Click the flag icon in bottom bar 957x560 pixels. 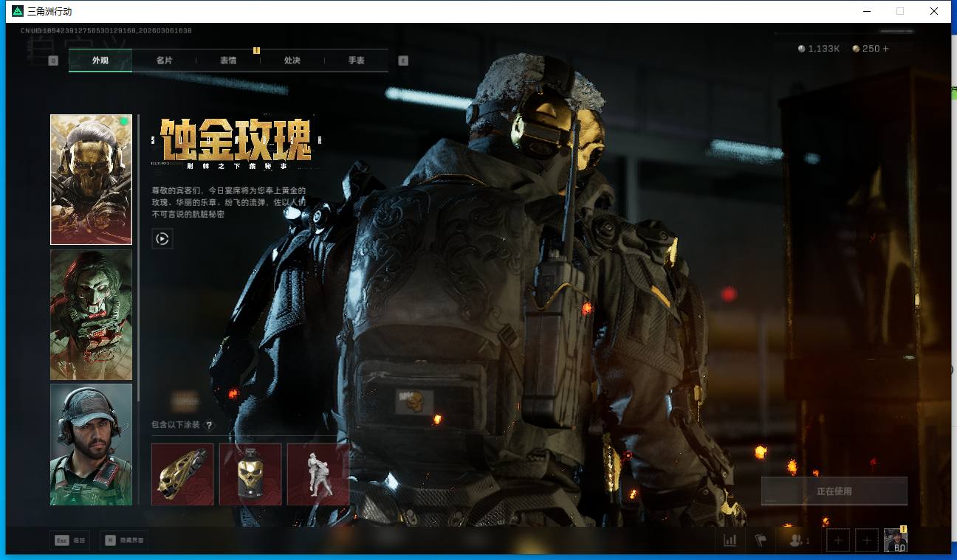click(x=761, y=540)
